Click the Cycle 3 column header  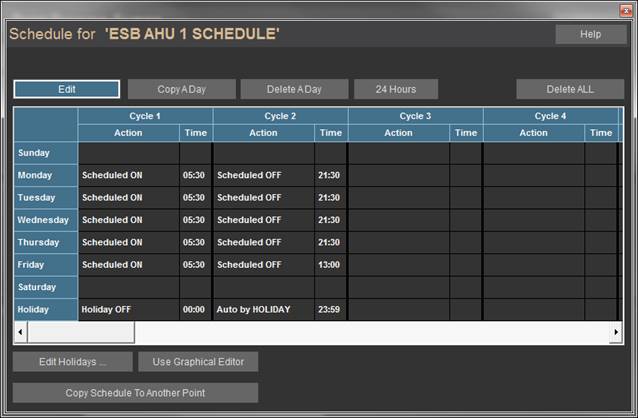[x=415, y=116]
